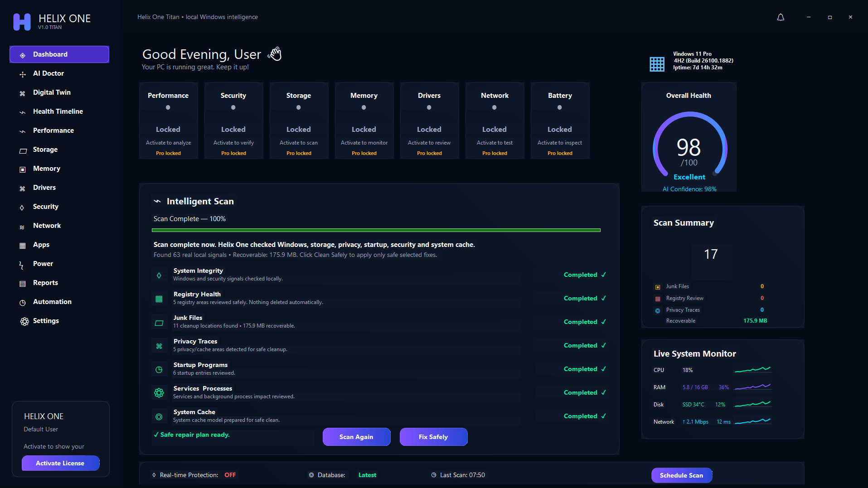Click the Privacy Traces command icon
Screen dimensions: 868x488
click(x=159, y=346)
